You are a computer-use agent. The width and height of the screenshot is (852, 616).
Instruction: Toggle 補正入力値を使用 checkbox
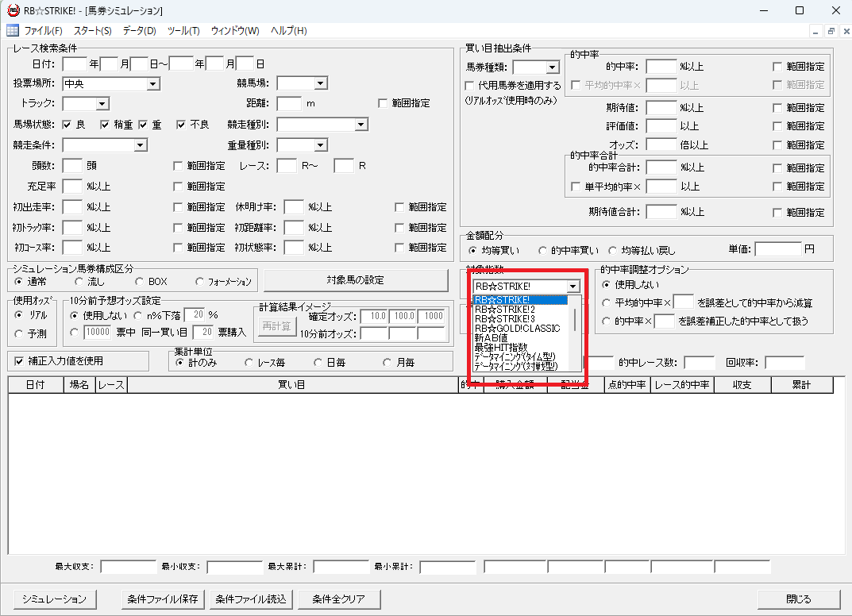click(19, 361)
